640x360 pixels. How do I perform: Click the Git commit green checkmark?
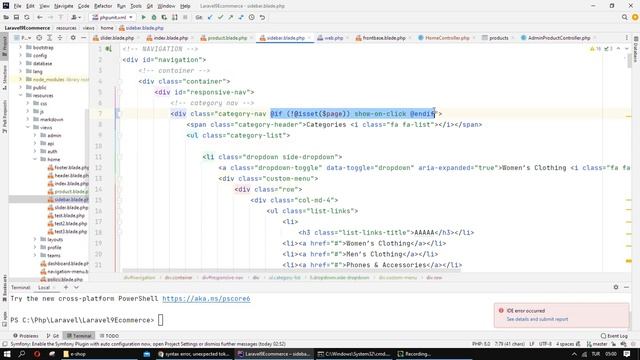click(x=220, y=18)
